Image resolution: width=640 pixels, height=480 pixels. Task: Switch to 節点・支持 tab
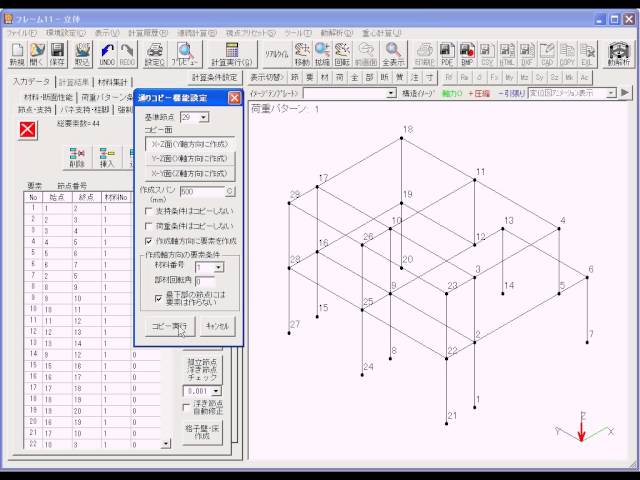click(x=35, y=109)
